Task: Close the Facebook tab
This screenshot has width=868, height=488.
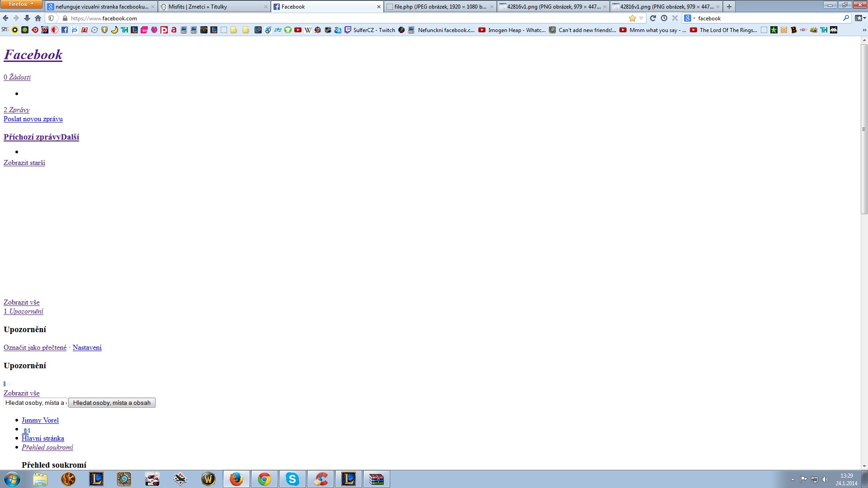Action: click(x=379, y=7)
